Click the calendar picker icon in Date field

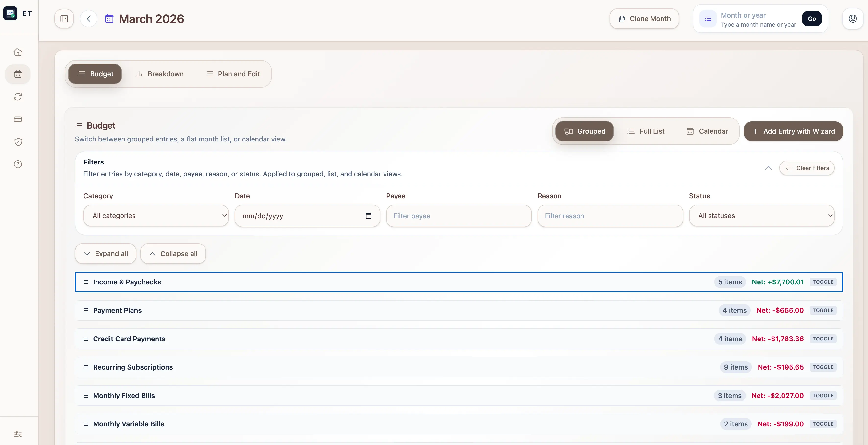[368, 216]
